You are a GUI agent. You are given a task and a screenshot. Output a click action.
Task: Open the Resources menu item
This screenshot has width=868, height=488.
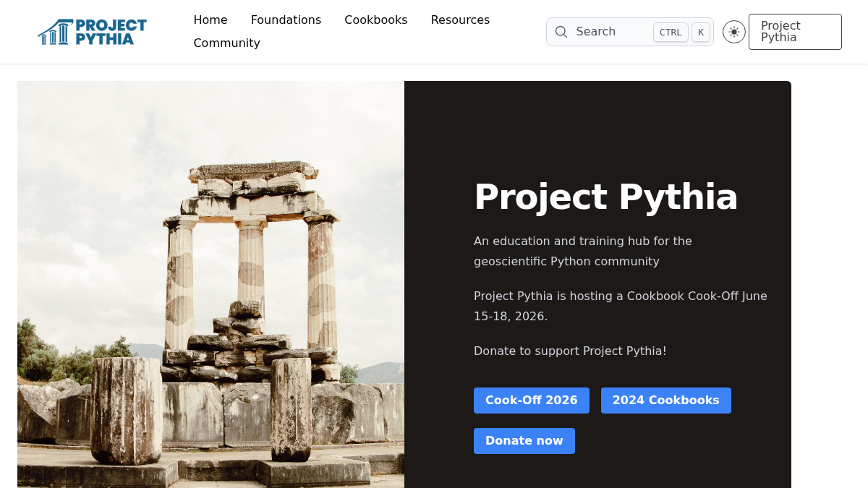pyautogui.click(x=460, y=20)
